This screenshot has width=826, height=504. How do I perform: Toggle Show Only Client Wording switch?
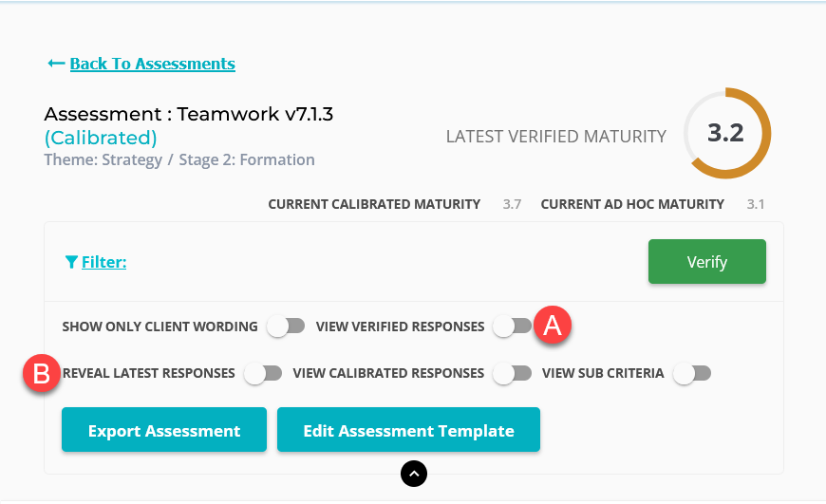click(286, 327)
